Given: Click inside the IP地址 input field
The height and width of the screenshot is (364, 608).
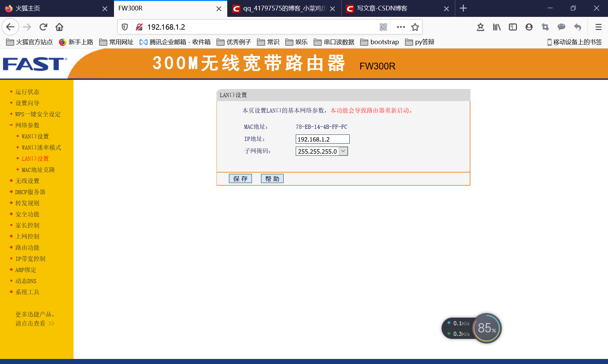Looking at the screenshot, I should point(322,139).
